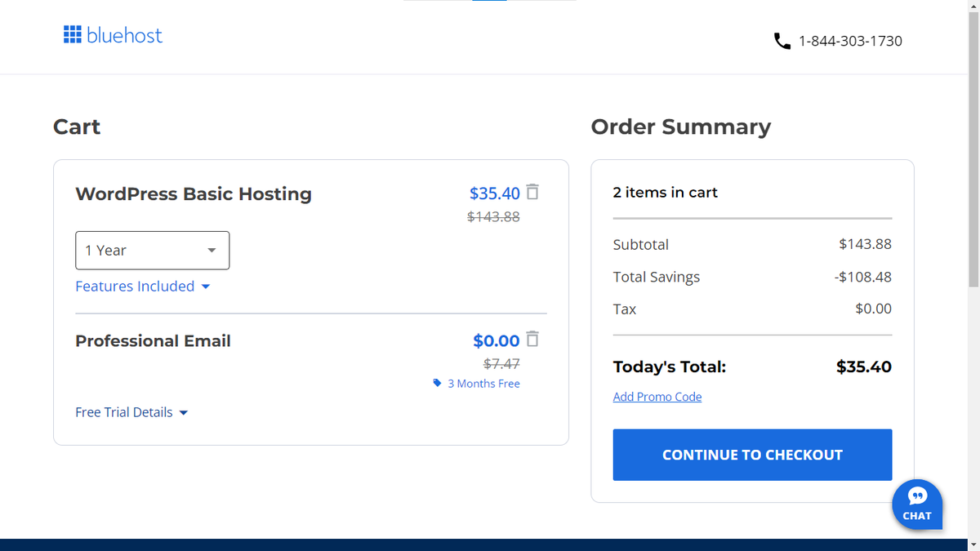This screenshot has width=980, height=551.
Task: Click the $35.40 price text
Action: point(494,193)
